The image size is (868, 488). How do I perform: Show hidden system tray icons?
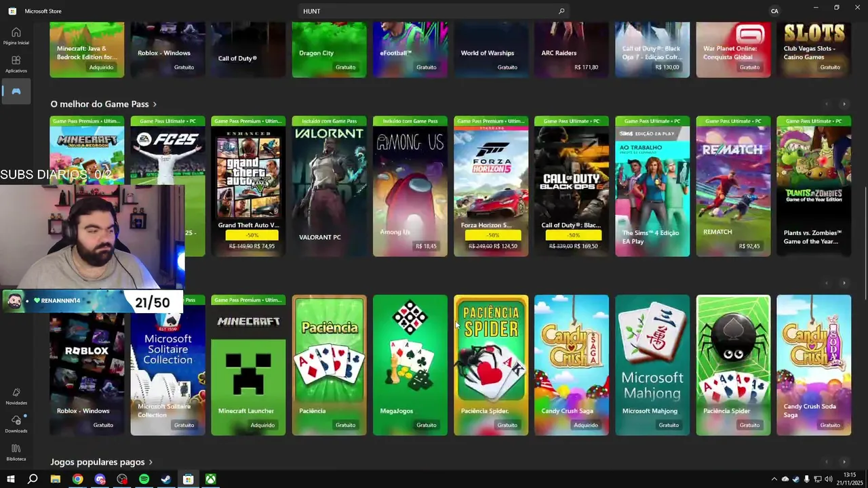pyautogui.click(x=774, y=479)
